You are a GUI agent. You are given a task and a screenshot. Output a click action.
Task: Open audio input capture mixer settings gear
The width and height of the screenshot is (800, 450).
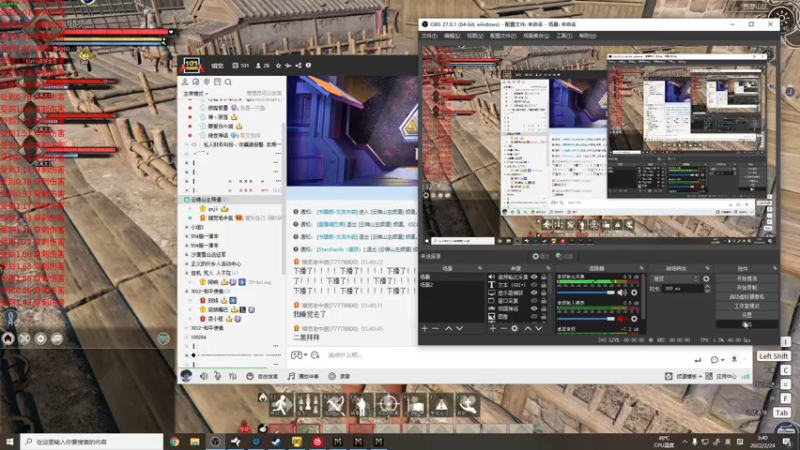634,318
